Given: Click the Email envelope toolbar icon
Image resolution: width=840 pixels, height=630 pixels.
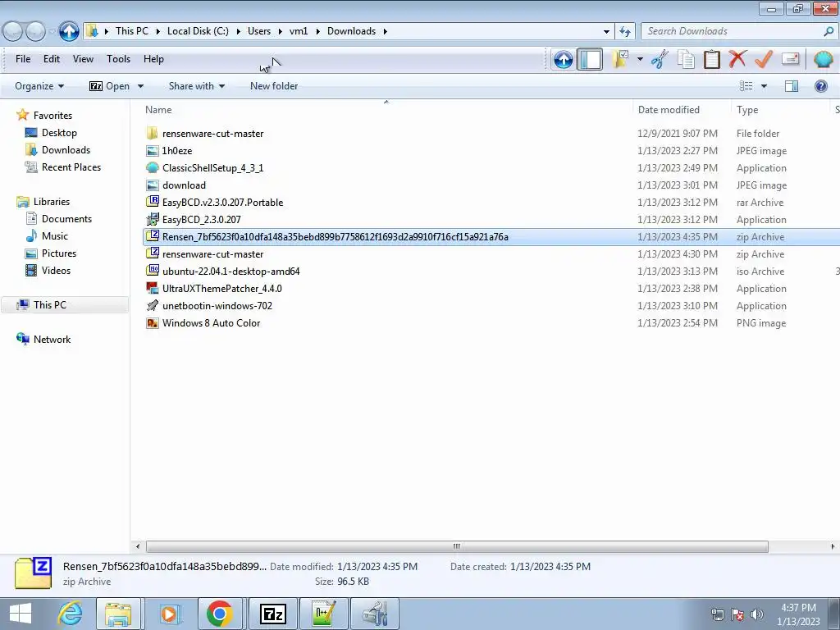Looking at the screenshot, I should 791,59.
